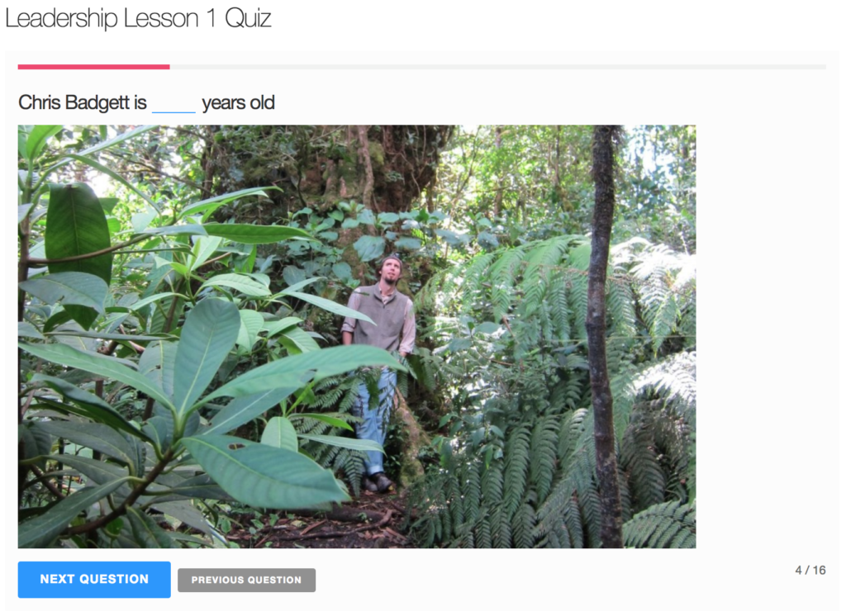Click the dark tree trunk in the photo
Viewport: 846px width, 616px height.
pyautogui.click(x=603, y=334)
